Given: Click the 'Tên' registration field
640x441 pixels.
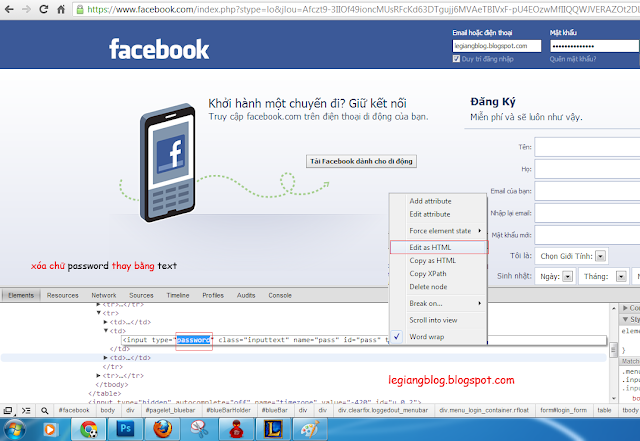Looking at the screenshot, I should pyautogui.click(x=587, y=147).
